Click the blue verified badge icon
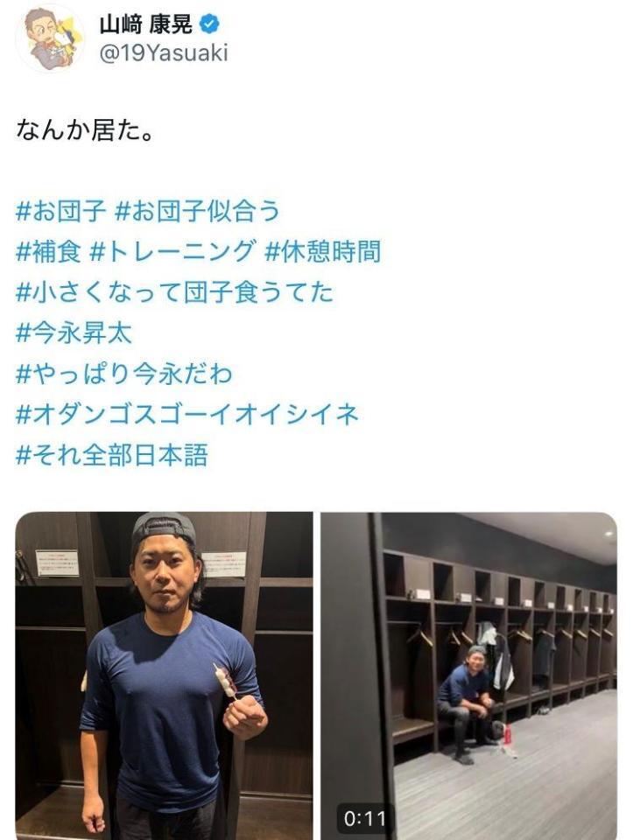The width and height of the screenshot is (633, 840). 209,24
